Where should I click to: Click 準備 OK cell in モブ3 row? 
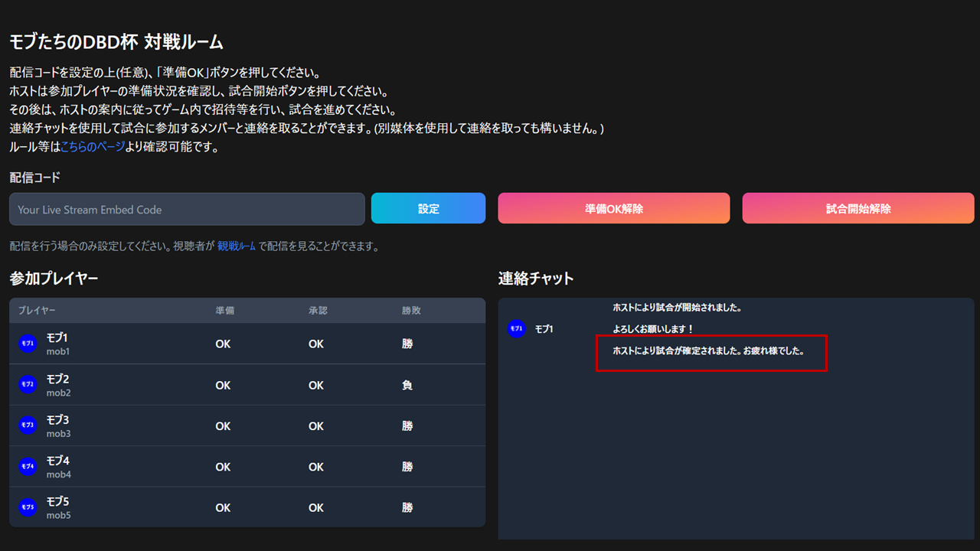[223, 425]
